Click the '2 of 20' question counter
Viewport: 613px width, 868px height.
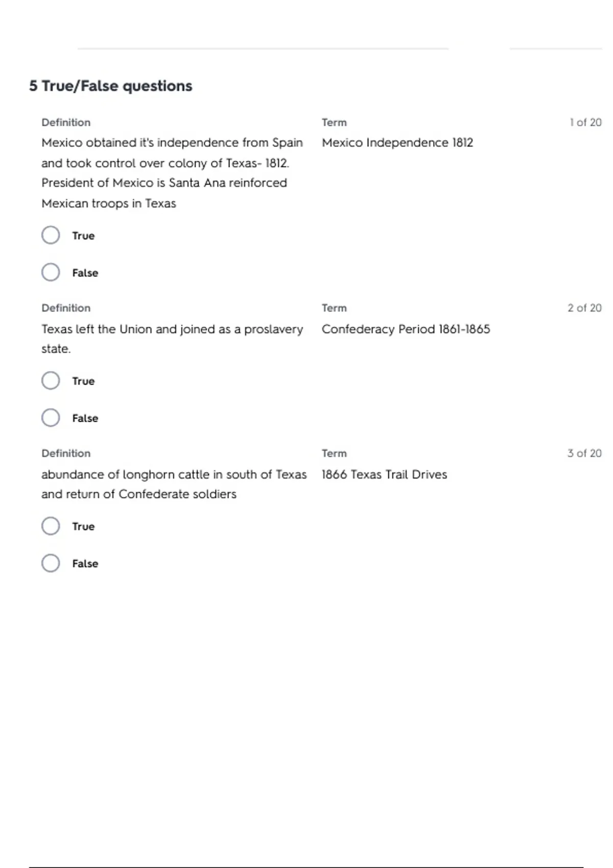tap(584, 308)
